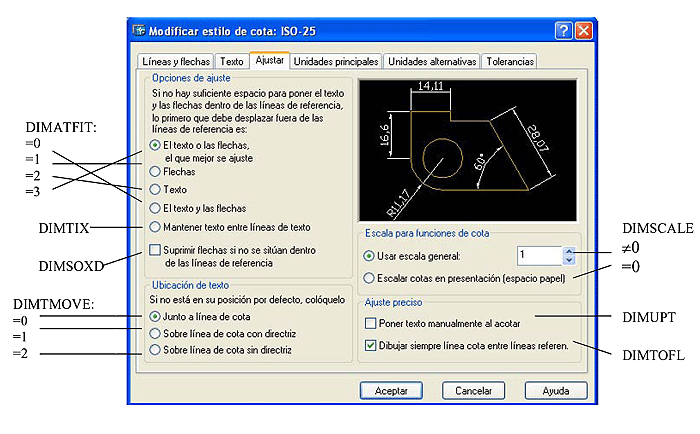Click the 'Ubicación de texto' group label

click(x=191, y=285)
